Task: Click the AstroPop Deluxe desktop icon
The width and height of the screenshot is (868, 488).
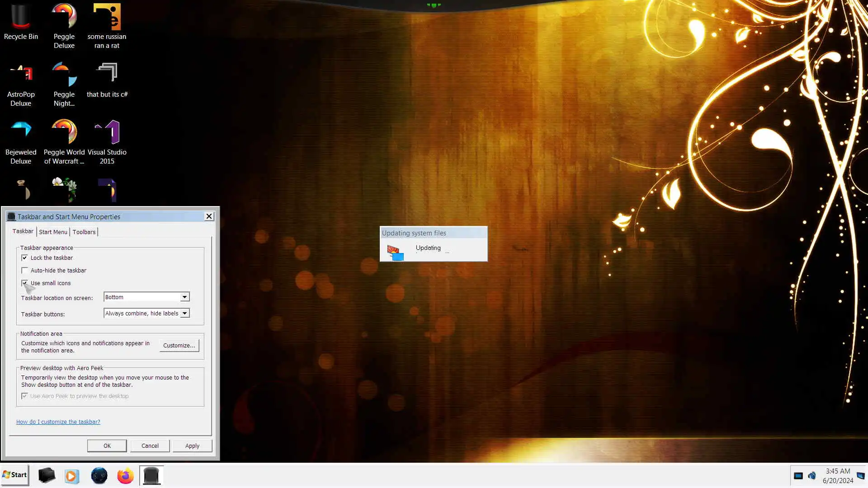Action: coord(21,84)
